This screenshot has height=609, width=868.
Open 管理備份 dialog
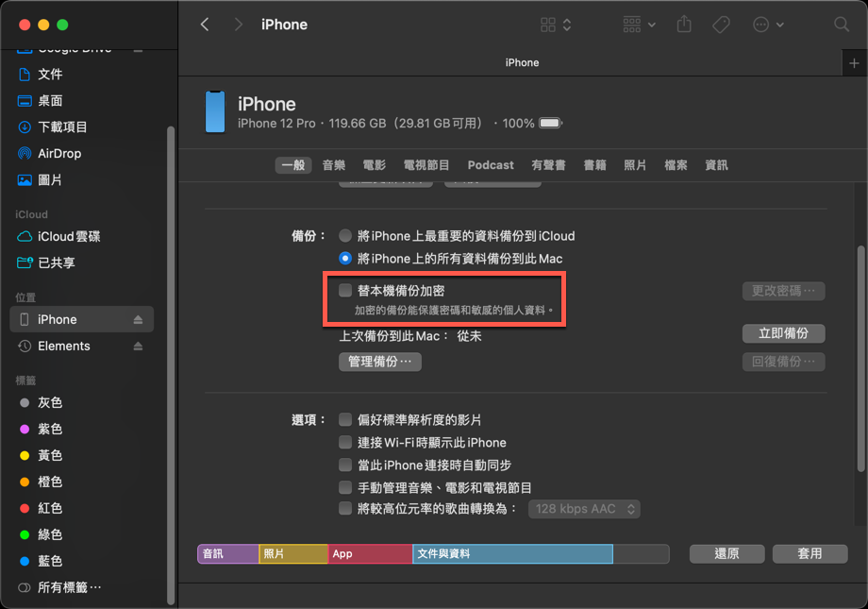[379, 362]
